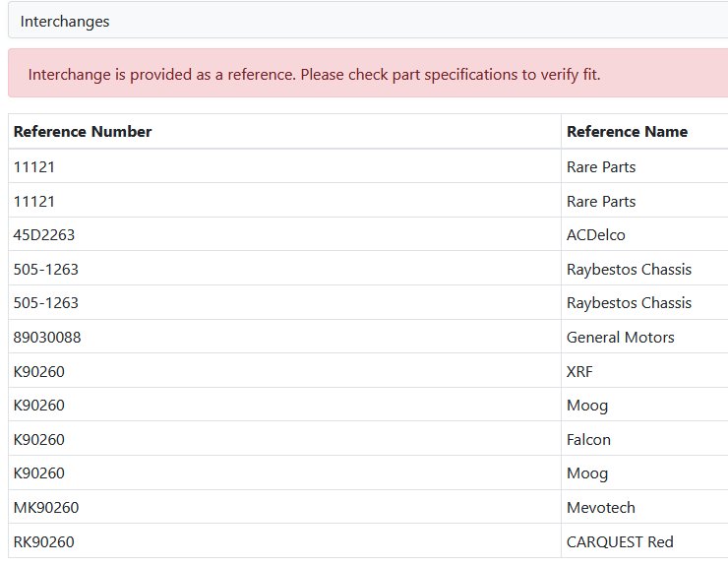Screen dimensions: 728x566
Task: Select the K90260 number in XRF row
Action: click(x=39, y=371)
